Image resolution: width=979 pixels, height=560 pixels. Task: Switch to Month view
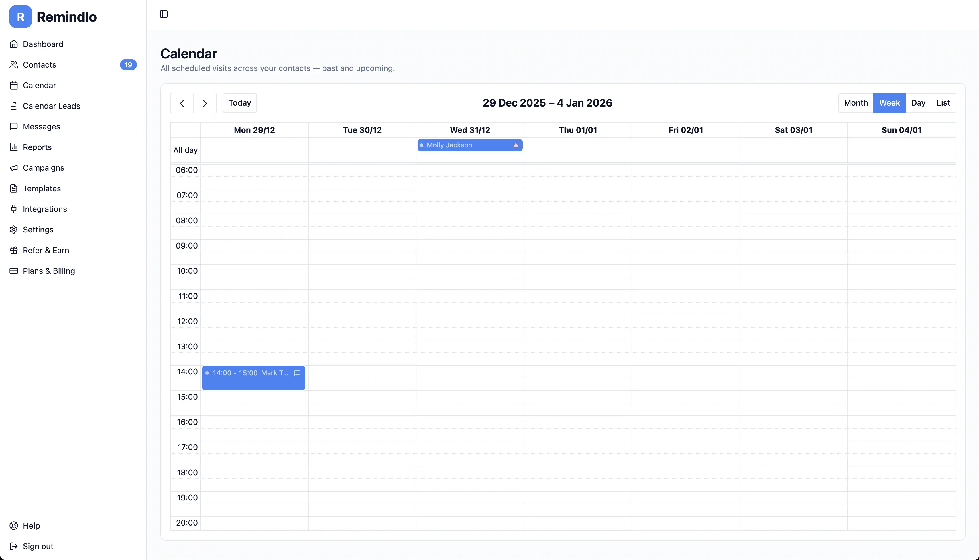856,103
